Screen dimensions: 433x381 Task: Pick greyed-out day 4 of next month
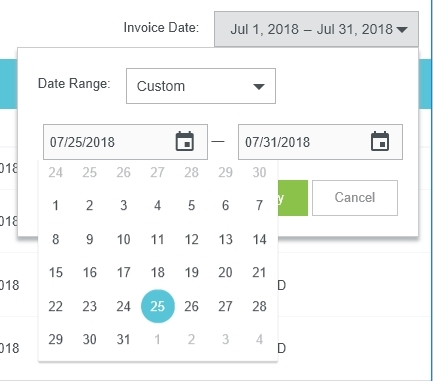259,339
